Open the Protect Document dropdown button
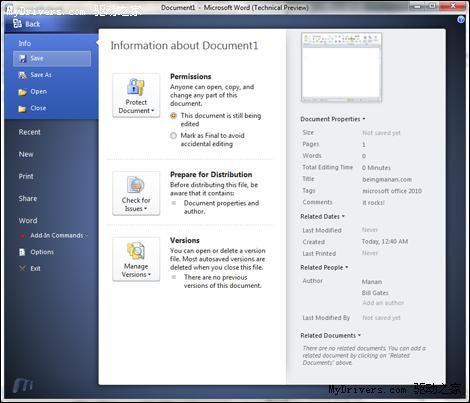Screen dimensions: 470x403 point(136,95)
